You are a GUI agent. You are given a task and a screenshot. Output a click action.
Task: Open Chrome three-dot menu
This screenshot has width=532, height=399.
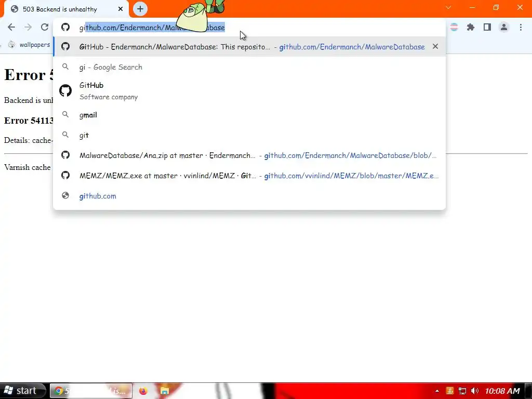(x=521, y=27)
